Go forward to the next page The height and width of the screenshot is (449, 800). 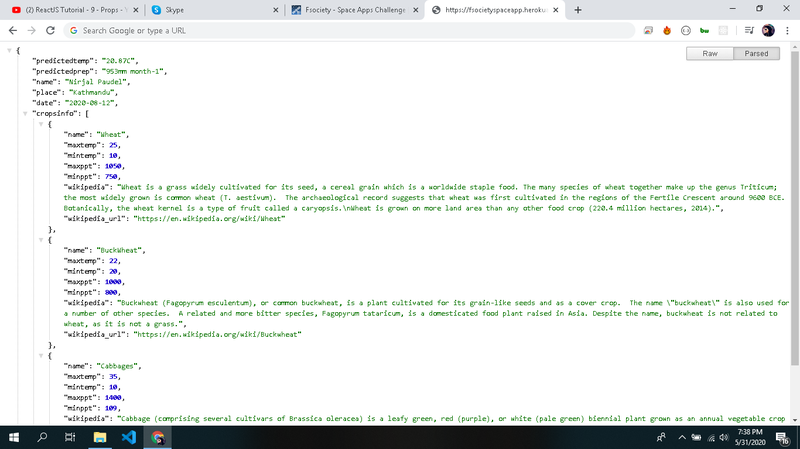[x=32, y=31]
